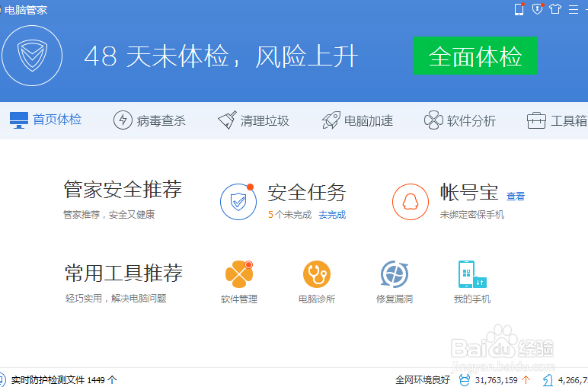Click 管家推荐，安全又健康 subtitle
Viewport: 588px width, 387px height.
109,215
